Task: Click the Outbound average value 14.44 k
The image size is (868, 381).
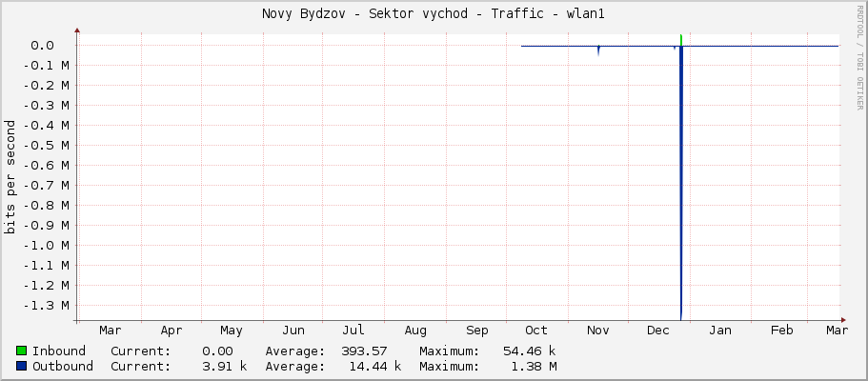Action: [x=375, y=366]
